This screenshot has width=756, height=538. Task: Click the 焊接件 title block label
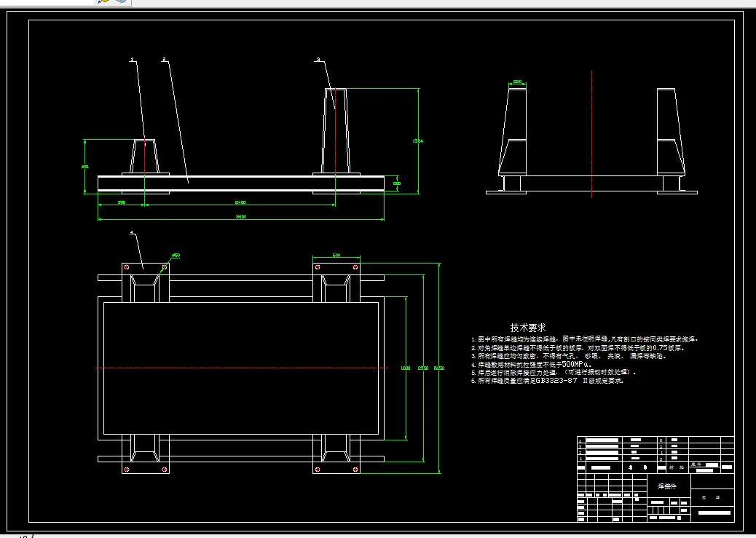point(667,486)
